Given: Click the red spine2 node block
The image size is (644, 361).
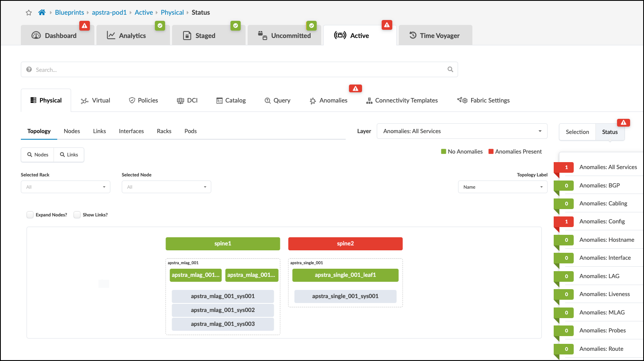Looking at the screenshot, I should 345,244.
